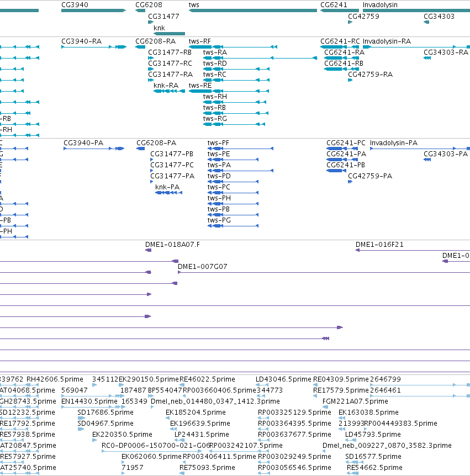The image size is (470, 476).
Task: Select EST label FGM221A07.5prime
Action: point(355,401)
